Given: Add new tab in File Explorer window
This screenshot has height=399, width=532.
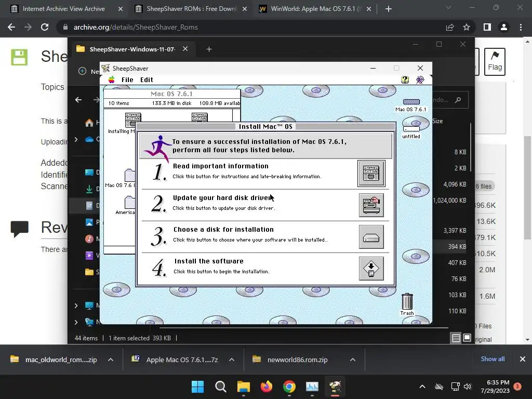Looking at the screenshot, I should (x=209, y=49).
